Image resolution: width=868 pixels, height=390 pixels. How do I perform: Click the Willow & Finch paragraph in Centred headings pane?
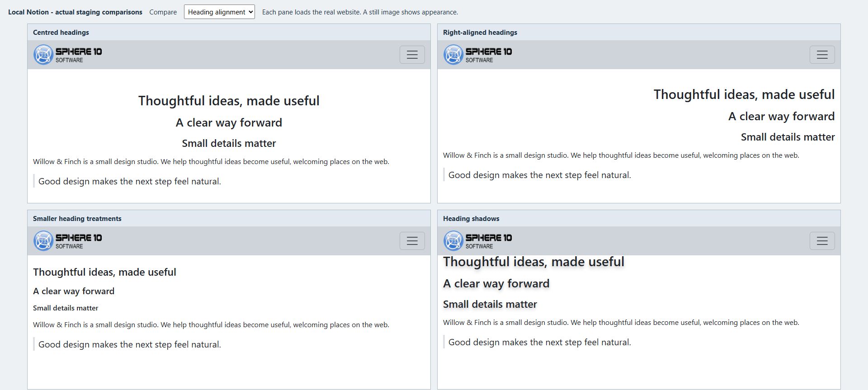point(211,162)
